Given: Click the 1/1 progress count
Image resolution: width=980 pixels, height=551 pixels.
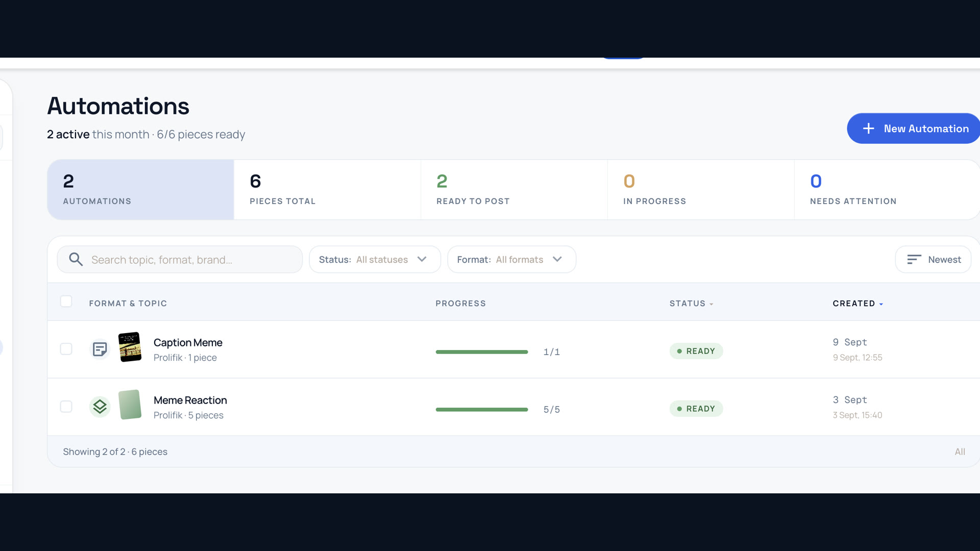Looking at the screenshot, I should pyautogui.click(x=551, y=352).
